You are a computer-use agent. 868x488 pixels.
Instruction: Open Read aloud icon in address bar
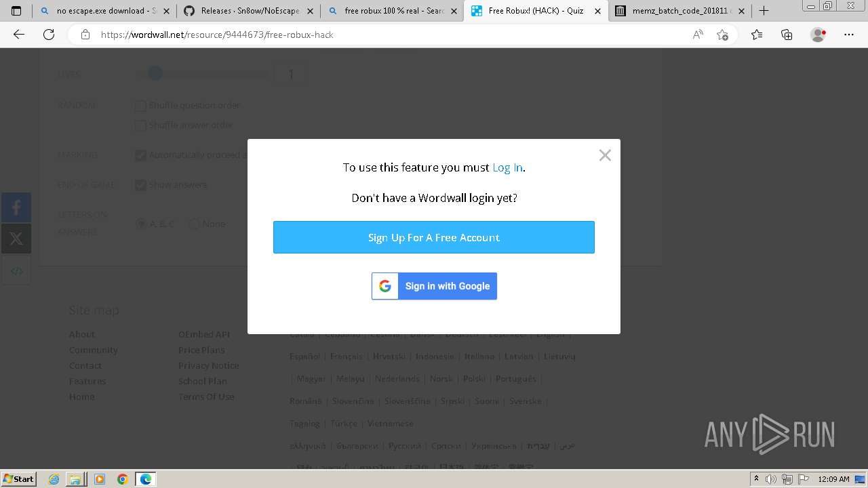[698, 35]
